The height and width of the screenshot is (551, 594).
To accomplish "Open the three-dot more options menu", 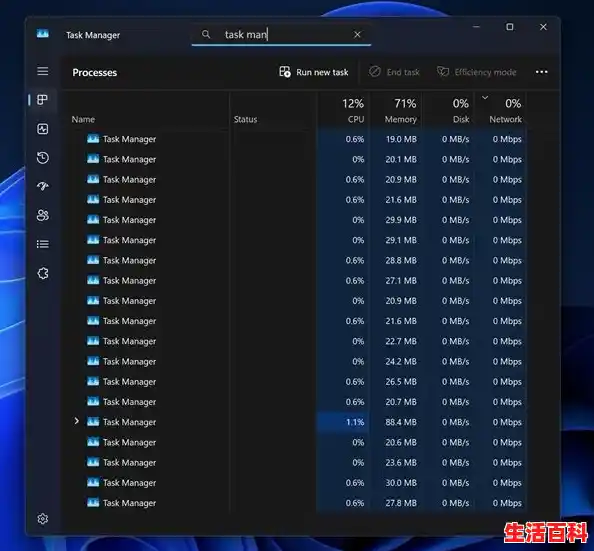I will [x=541, y=72].
